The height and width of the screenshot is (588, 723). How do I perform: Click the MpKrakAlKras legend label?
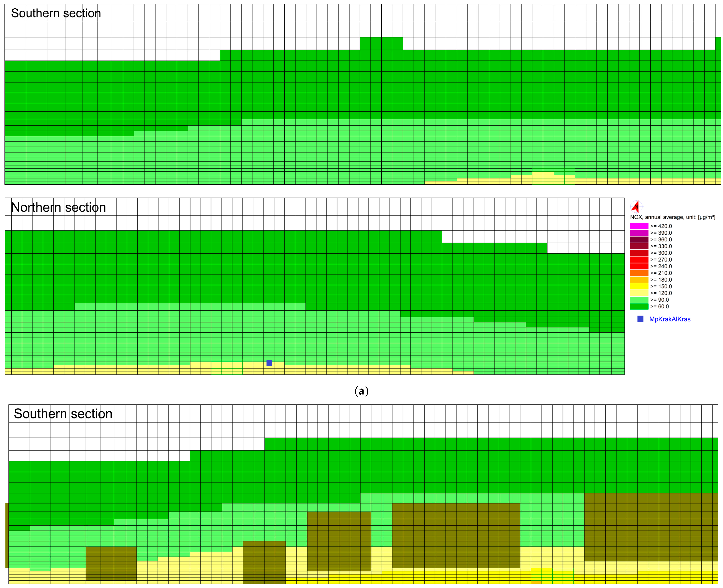pos(670,319)
